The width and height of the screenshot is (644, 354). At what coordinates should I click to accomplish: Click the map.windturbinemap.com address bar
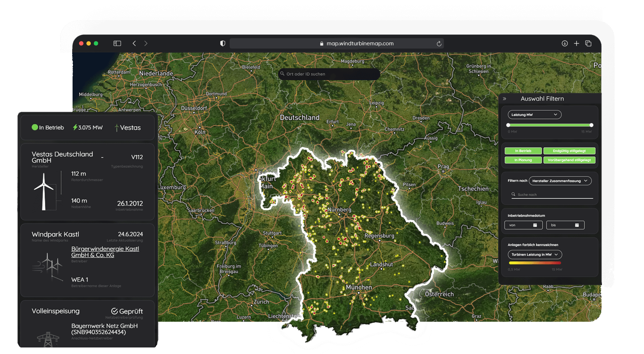pos(337,44)
